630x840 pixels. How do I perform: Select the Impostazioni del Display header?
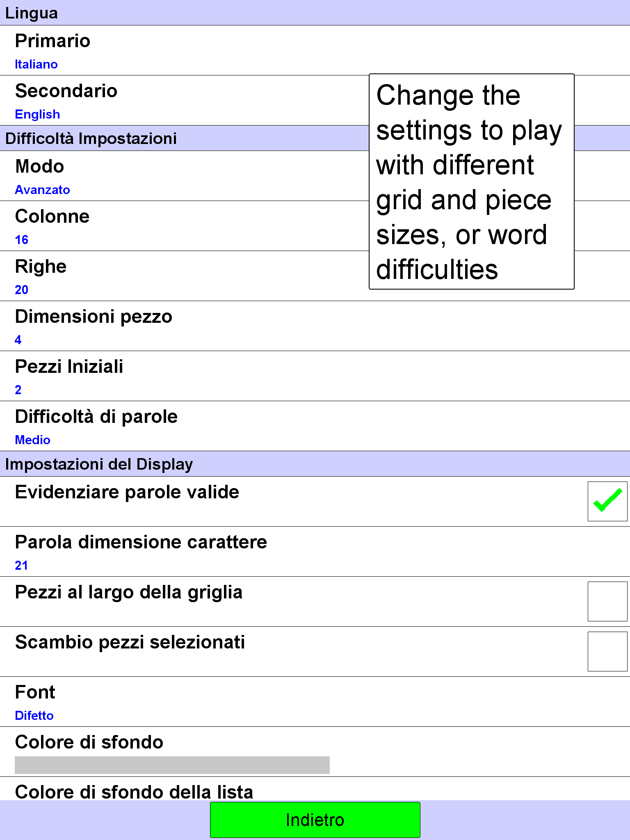click(315, 464)
